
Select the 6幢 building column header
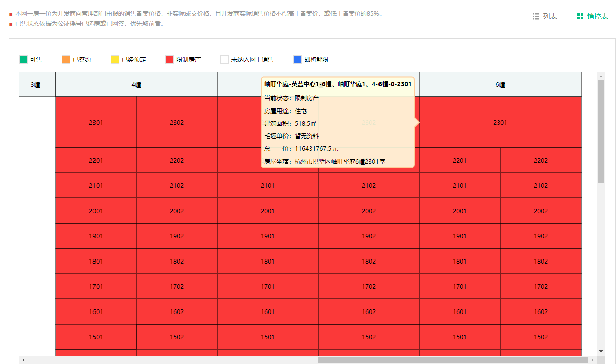point(500,85)
